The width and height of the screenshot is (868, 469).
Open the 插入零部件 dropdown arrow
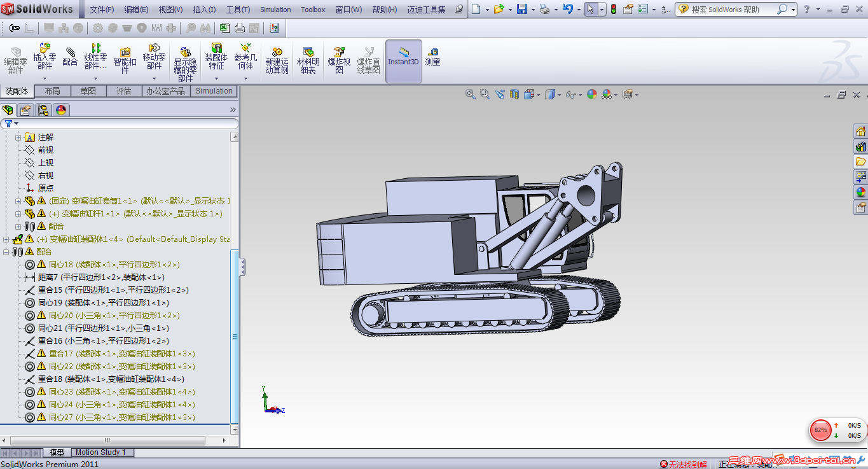coord(45,79)
